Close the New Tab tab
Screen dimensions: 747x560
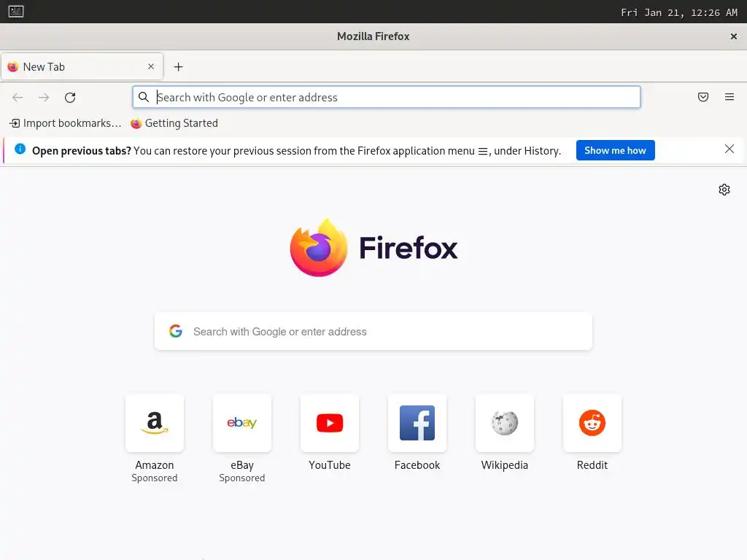pyautogui.click(x=151, y=66)
